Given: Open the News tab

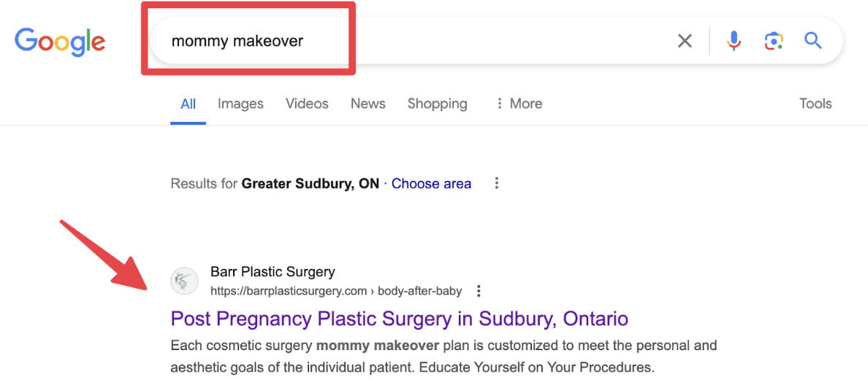Looking at the screenshot, I should click(368, 104).
